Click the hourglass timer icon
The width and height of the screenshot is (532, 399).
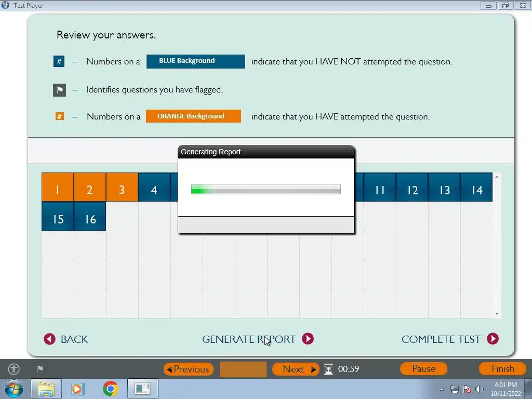pyautogui.click(x=328, y=369)
